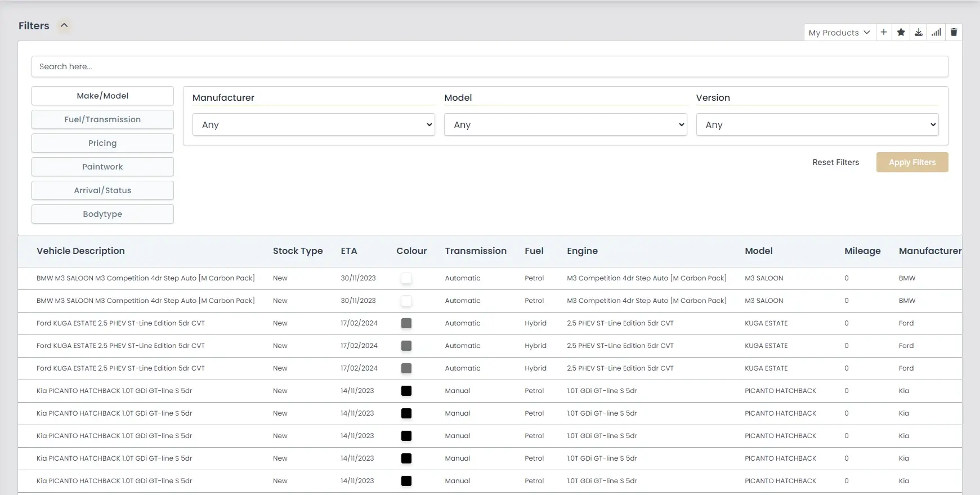Click Manual transmission in first Kia row
The height and width of the screenshot is (495, 980).
click(x=458, y=391)
